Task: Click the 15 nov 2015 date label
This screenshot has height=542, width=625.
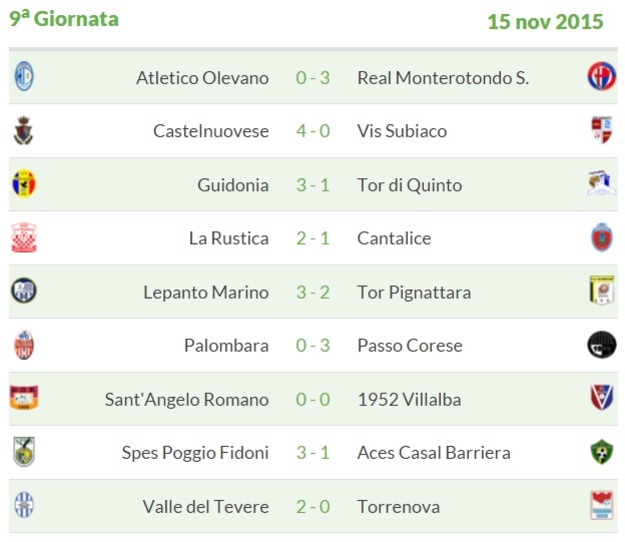Action: pos(545,21)
